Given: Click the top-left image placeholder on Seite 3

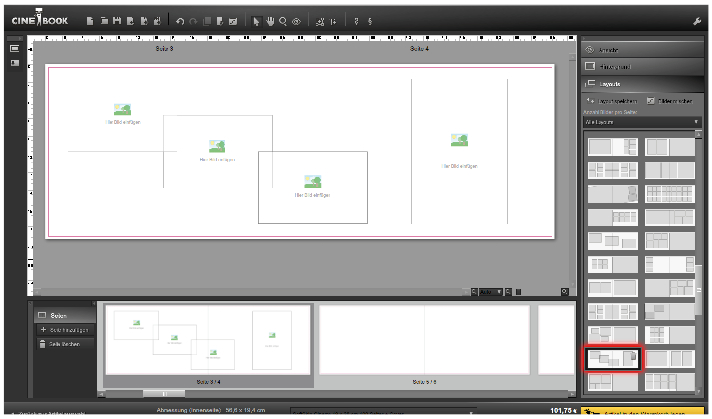Looking at the screenshot, I should pyautogui.click(x=123, y=114).
